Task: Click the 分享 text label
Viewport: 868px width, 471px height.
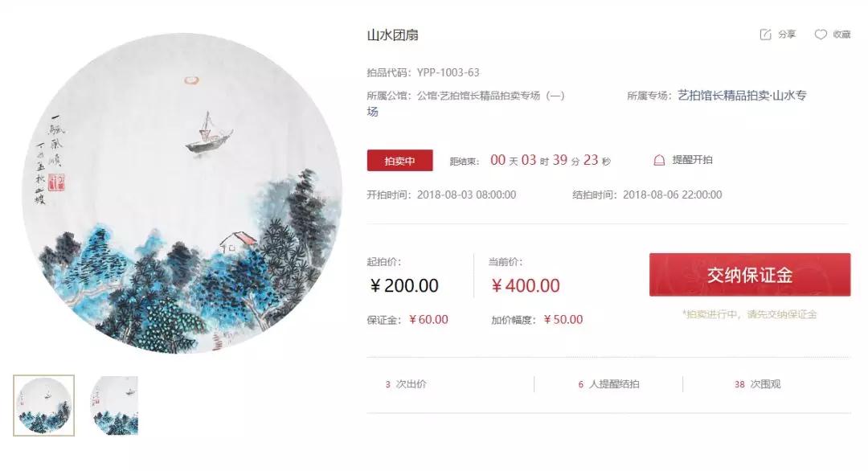Action: tap(787, 35)
